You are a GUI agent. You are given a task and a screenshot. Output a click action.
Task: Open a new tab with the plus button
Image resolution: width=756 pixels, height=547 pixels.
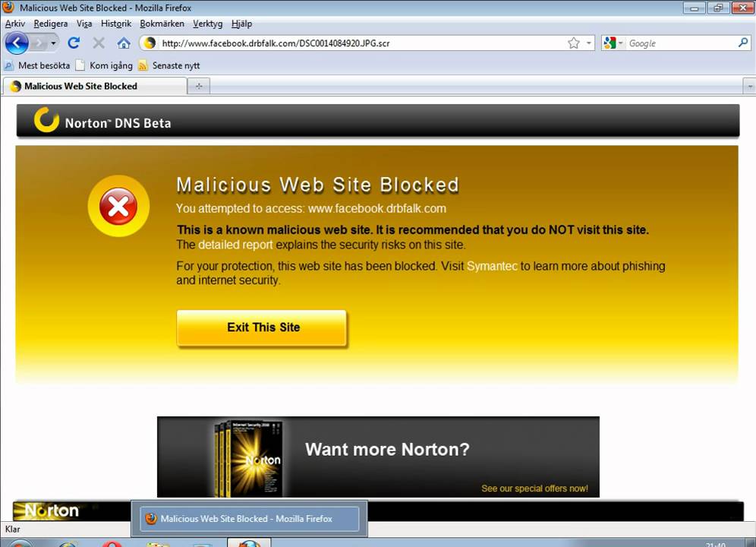199,86
